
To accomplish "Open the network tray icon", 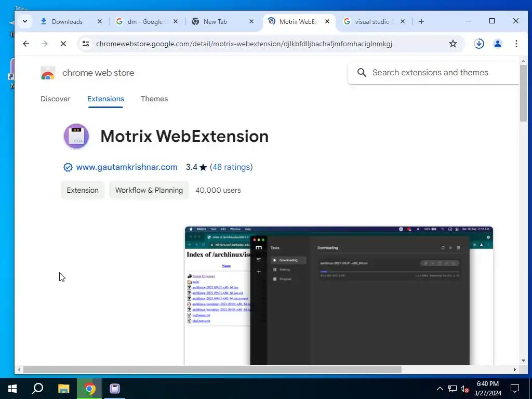I will click(x=453, y=389).
